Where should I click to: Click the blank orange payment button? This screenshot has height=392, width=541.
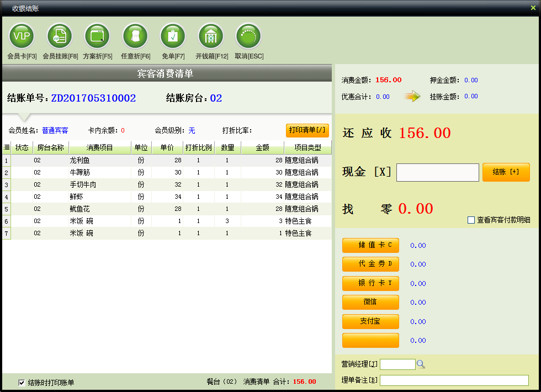coord(370,340)
